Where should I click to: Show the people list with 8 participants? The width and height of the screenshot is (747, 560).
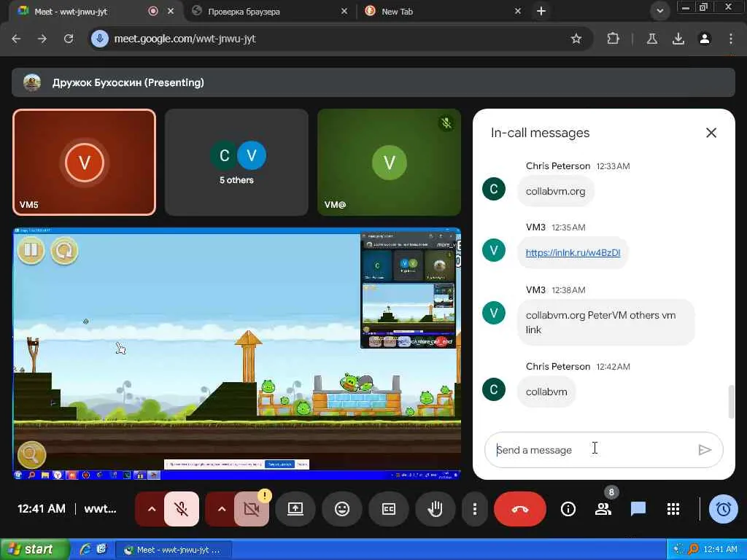pyautogui.click(x=603, y=509)
